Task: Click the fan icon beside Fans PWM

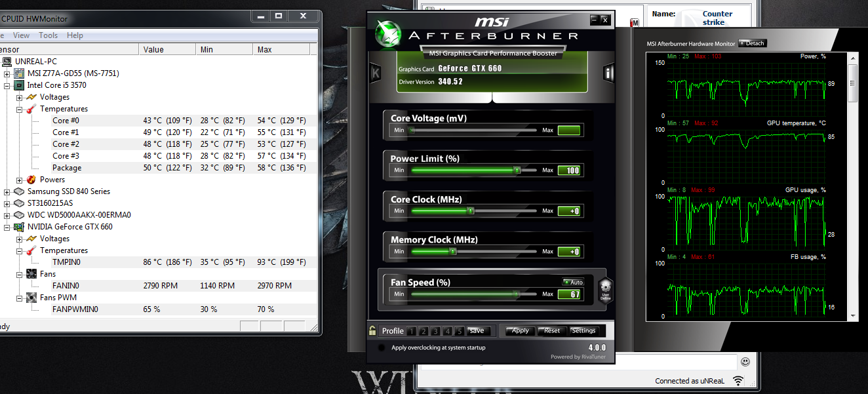Action: point(31,298)
